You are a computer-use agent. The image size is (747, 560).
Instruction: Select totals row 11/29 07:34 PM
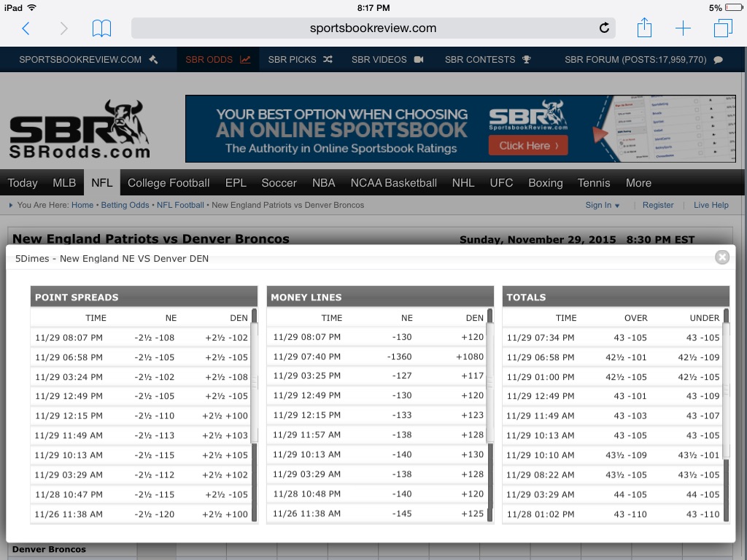coord(613,338)
